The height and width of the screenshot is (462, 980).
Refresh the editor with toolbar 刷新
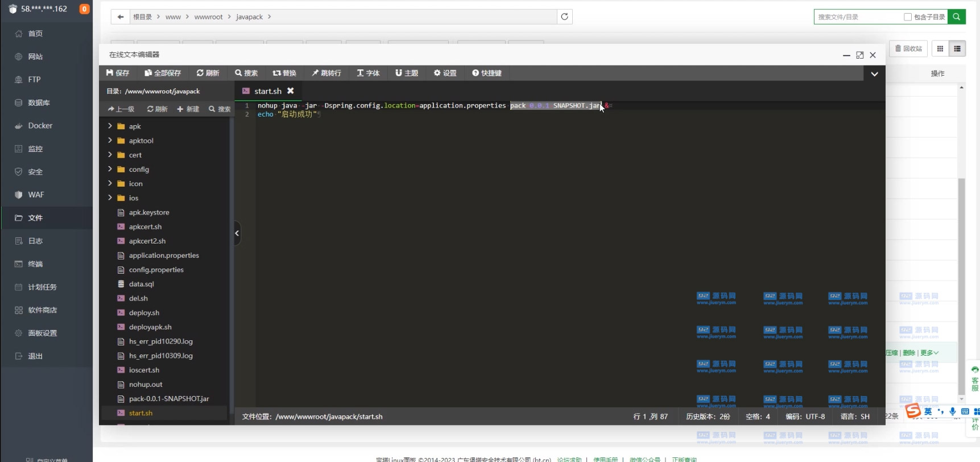(x=208, y=73)
